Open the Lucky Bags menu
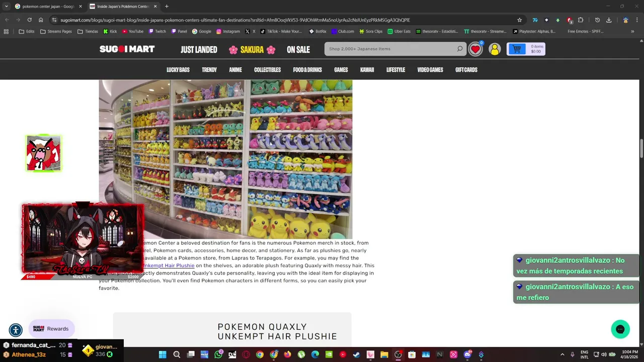Screen dimensions: 644x362 pyautogui.click(x=178, y=70)
